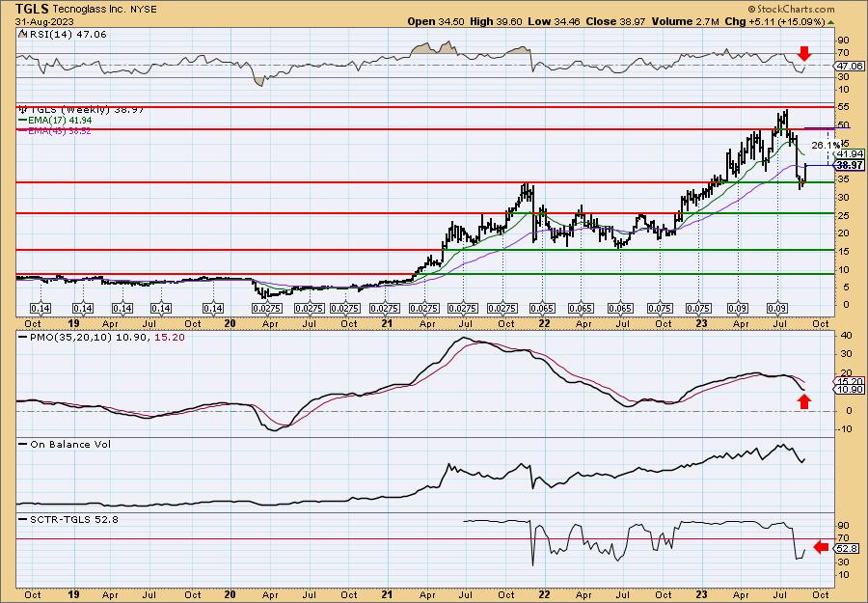
Task: Select the Tecnoglass Inc. company name
Action: pyautogui.click(x=87, y=10)
